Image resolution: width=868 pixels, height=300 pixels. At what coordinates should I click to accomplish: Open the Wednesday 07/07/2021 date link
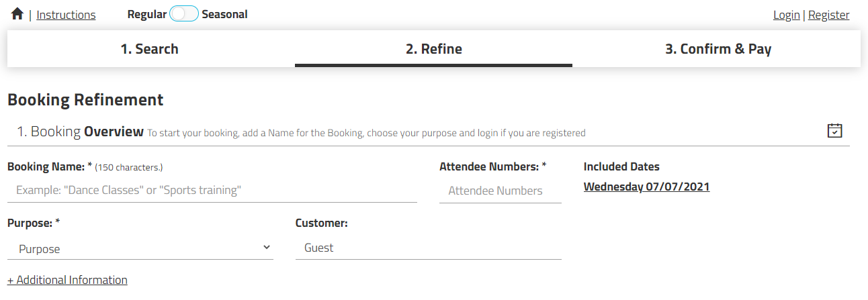[x=646, y=187]
